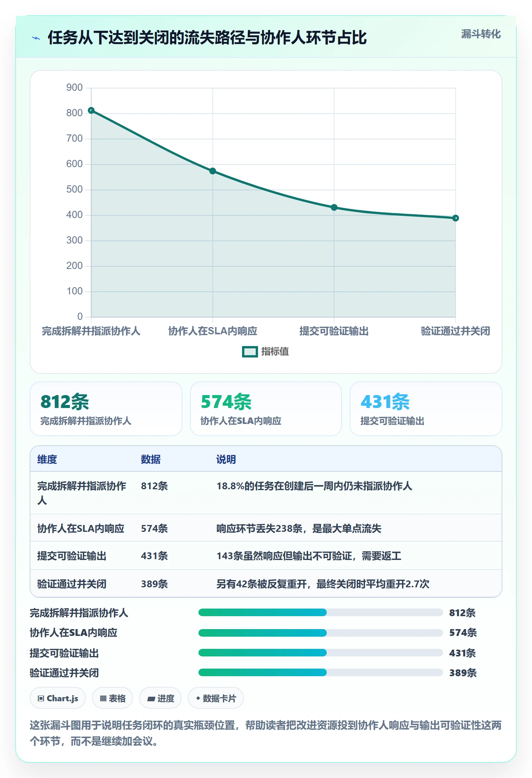
Task: Click the progress bar for 协作人在SLA内响应
Action: pyautogui.click(x=320, y=633)
